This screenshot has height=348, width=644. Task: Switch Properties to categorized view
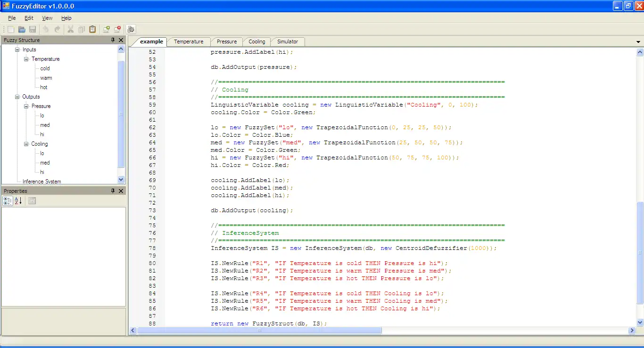pyautogui.click(x=8, y=201)
